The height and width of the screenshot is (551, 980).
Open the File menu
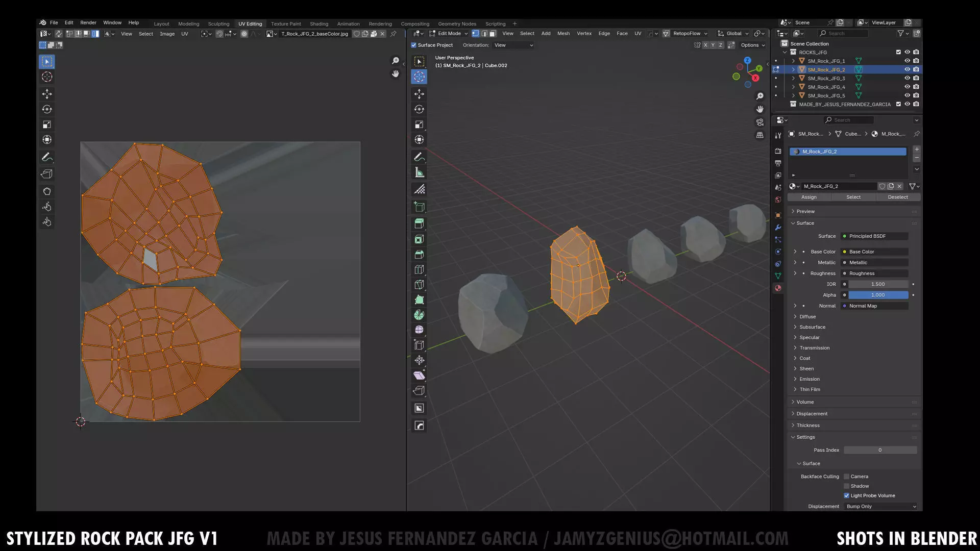(54, 23)
